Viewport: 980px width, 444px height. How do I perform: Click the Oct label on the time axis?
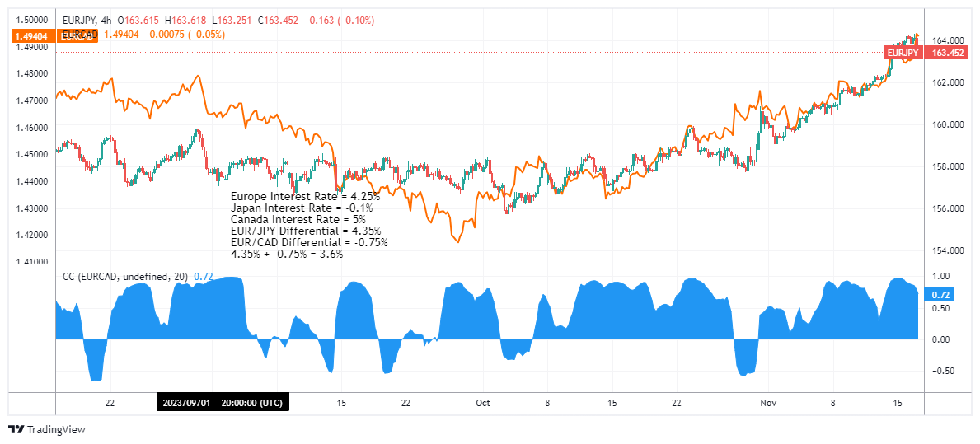tap(481, 404)
